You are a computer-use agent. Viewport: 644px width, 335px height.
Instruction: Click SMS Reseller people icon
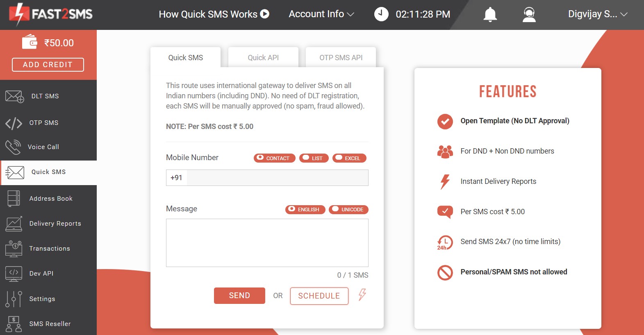[14, 324]
